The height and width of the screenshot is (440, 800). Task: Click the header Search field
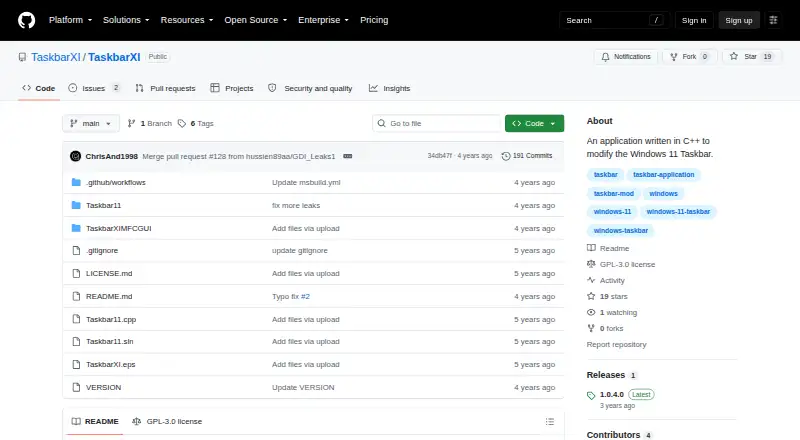(614, 20)
